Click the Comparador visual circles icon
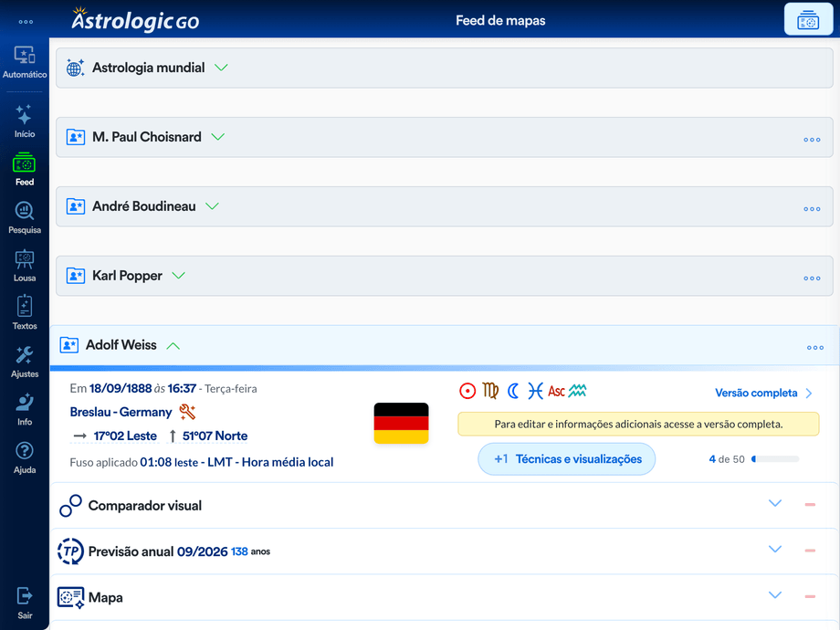The width and height of the screenshot is (840, 630). [70, 506]
